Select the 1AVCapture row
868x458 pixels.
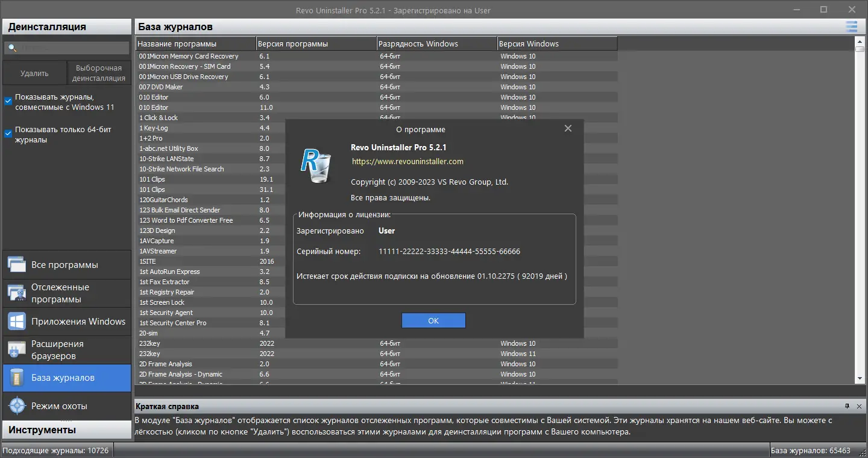[x=157, y=241]
